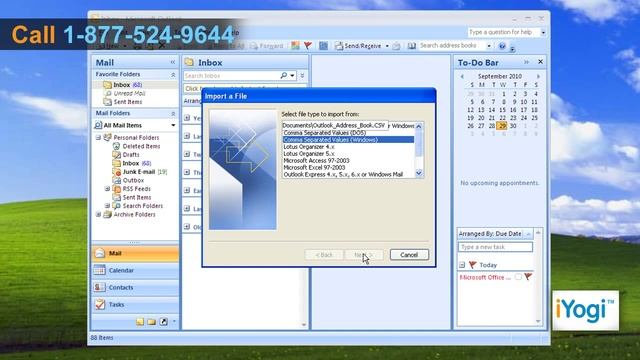Click the magnifier icon in Search Inbox

pos(284,76)
